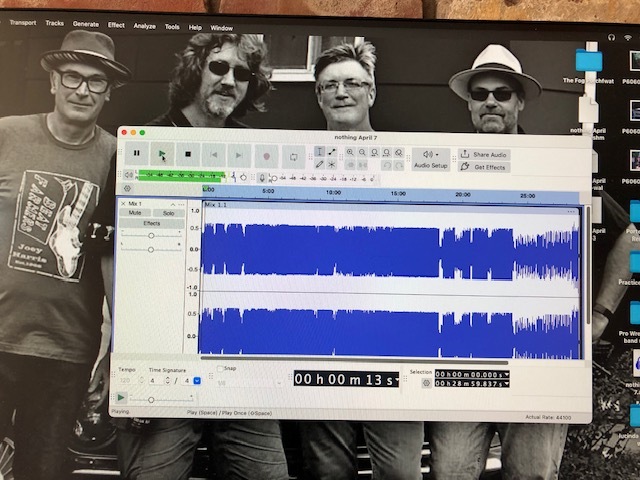Close the Mix 1 track with the X
This screenshot has height=480, width=640.
[x=124, y=203]
